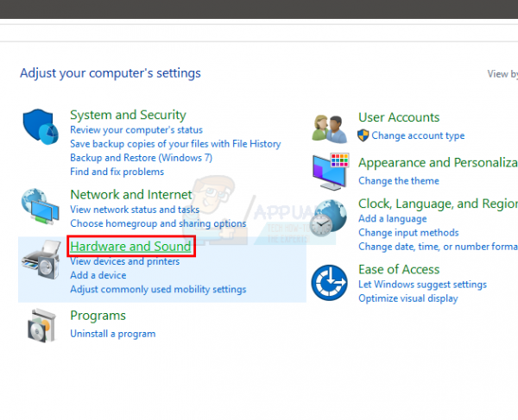The height and width of the screenshot is (420, 518).
Task: Open Change date, time, or number formats
Action: tap(438, 247)
